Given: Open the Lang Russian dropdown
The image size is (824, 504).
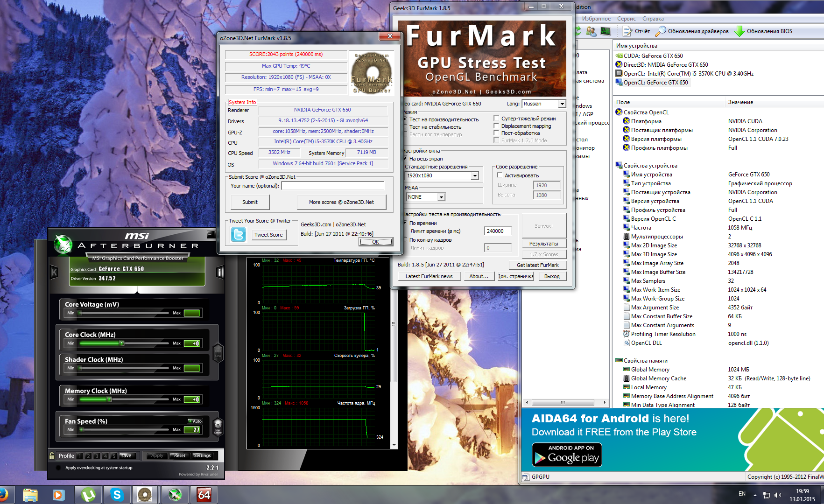Looking at the screenshot, I should tap(562, 104).
